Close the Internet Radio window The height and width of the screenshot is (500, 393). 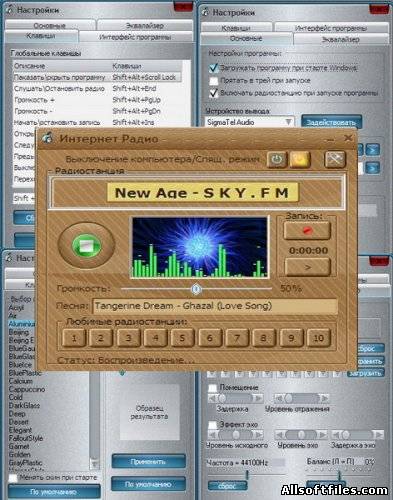[348, 138]
